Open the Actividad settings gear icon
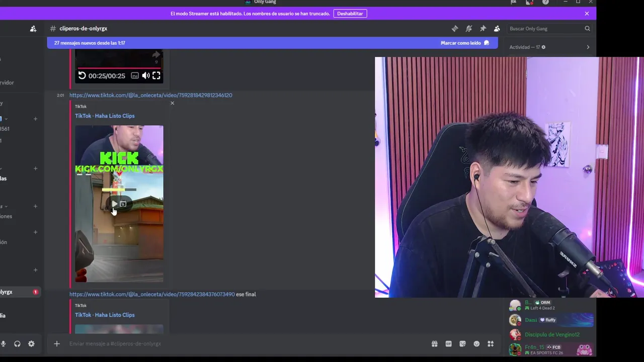 coord(543,47)
